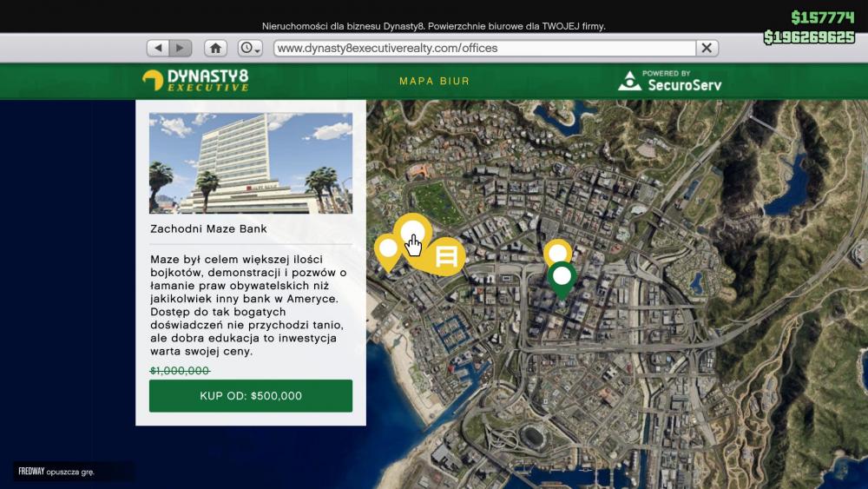Go forward with the browser forward arrow
This screenshot has width=868, height=489.
(x=181, y=48)
